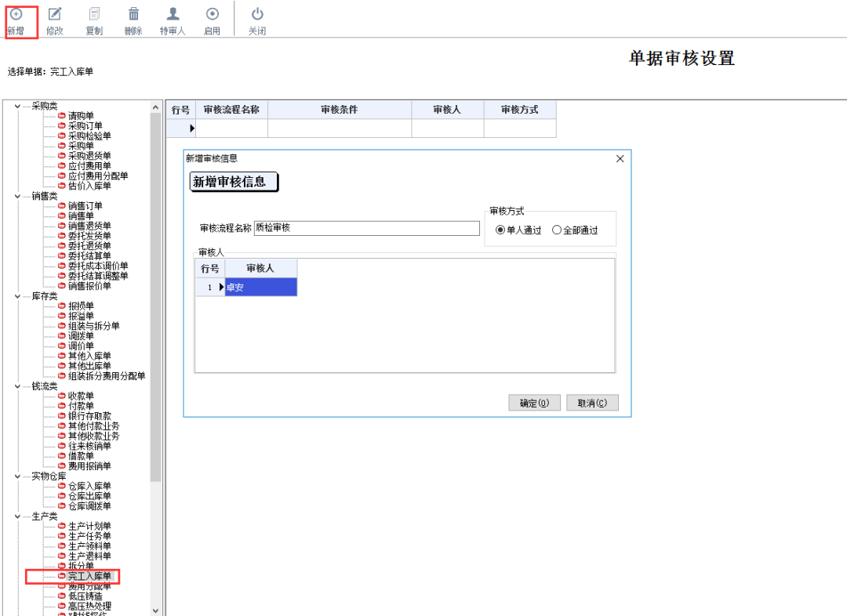Click the 取消(C) button
The width and height of the screenshot is (847, 616).
(x=592, y=403)
